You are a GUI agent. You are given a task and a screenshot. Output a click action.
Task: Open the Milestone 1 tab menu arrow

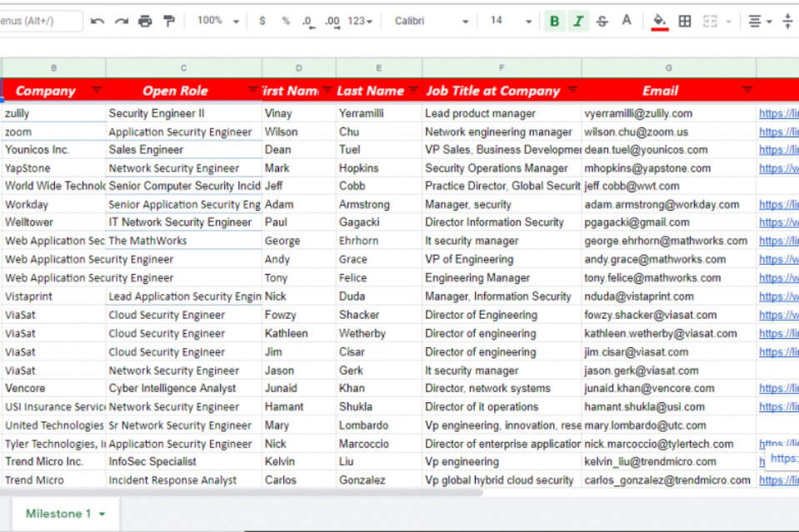coord(102,515)
